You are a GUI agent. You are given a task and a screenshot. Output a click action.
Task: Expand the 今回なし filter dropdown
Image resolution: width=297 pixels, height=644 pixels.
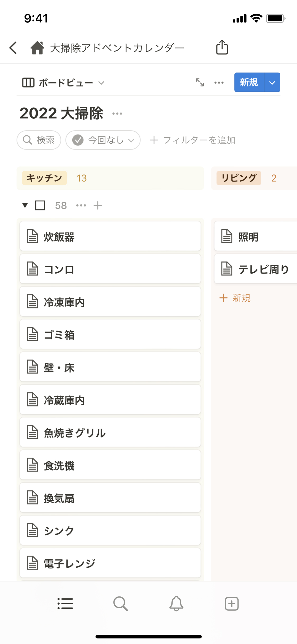[x=103, y=140]
